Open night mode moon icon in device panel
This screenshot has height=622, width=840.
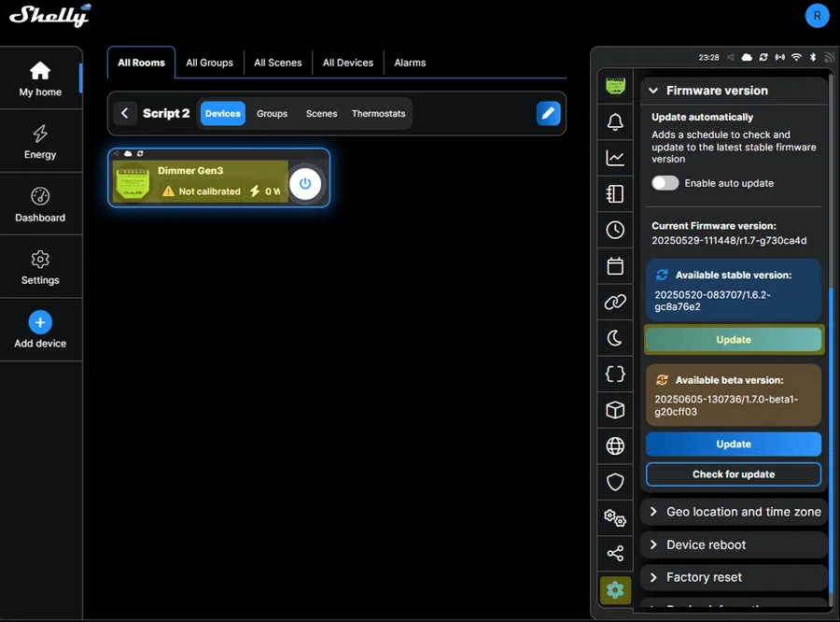click(x=615, y=338)
